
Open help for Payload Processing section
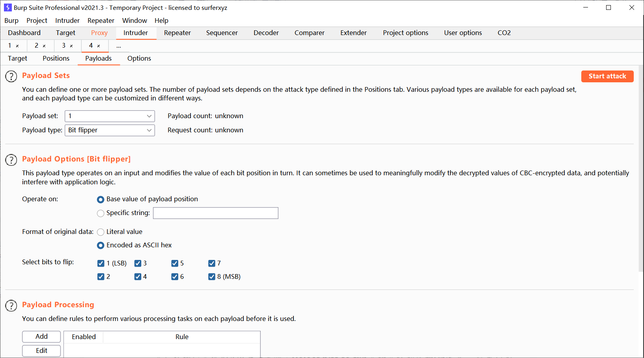click(11, 306)
